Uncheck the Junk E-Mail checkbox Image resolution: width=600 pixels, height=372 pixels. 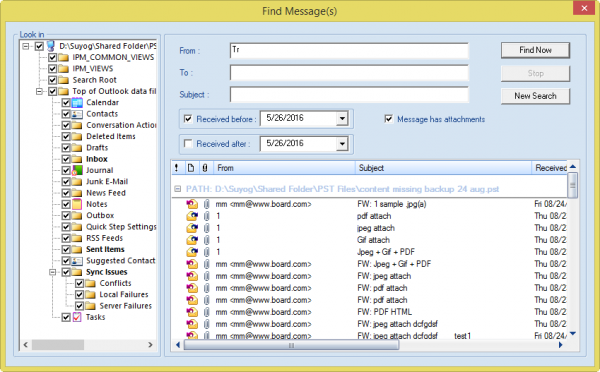66,181
